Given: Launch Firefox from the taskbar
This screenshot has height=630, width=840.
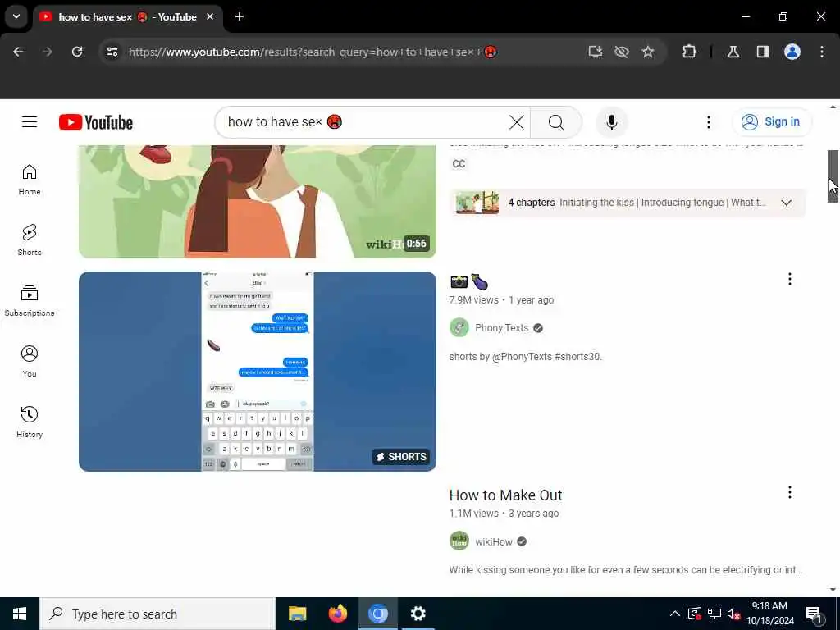Looking at the screenshot, I should [x=337, y=614].
